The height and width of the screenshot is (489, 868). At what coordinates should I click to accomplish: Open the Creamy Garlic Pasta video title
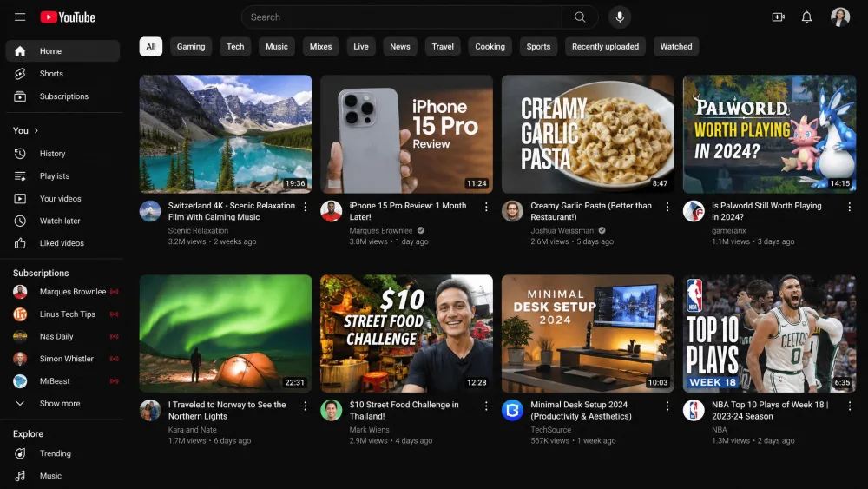click(590, 211)
